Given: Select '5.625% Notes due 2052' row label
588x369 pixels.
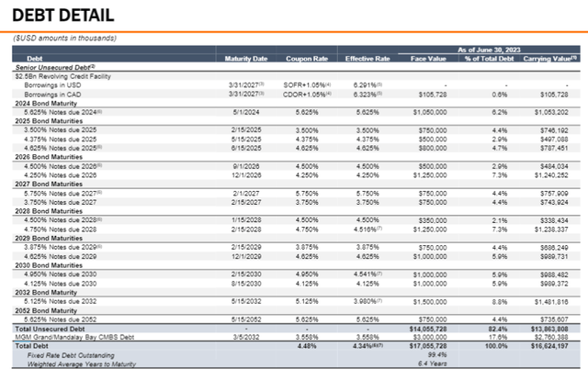Looking at the screenshot, I should (x=60, y=319).
